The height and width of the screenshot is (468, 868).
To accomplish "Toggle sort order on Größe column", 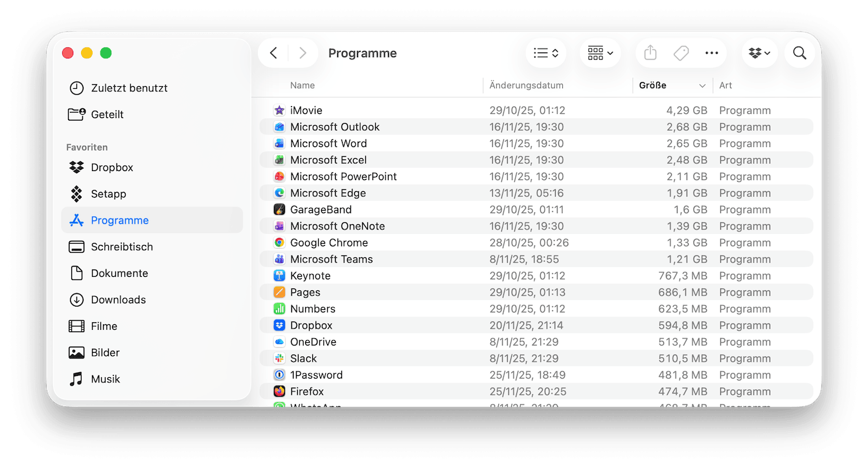I will 671,86.
